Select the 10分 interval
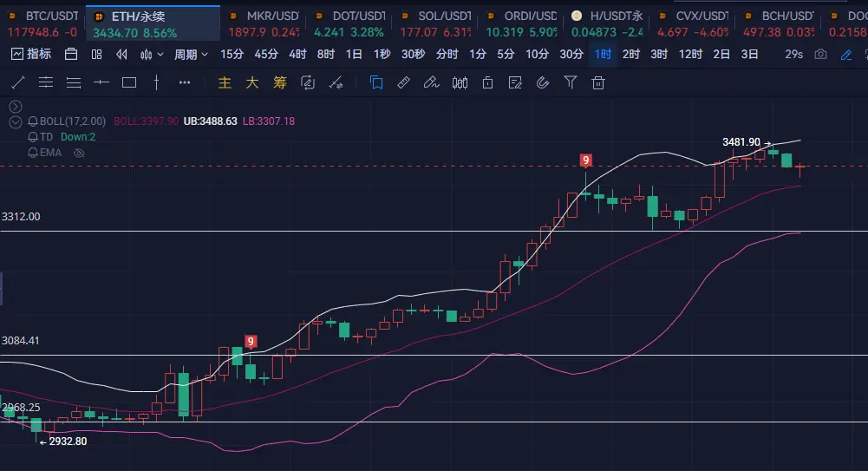 point(537,55)
